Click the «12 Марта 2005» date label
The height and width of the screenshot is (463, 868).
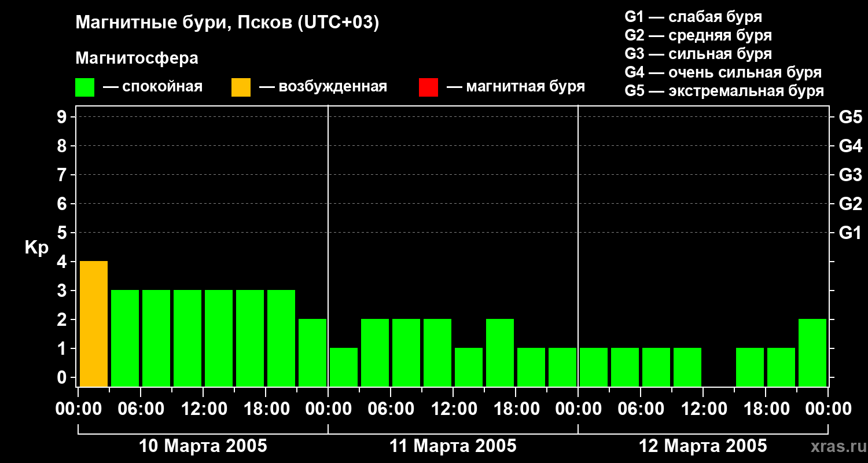[703, 446]
